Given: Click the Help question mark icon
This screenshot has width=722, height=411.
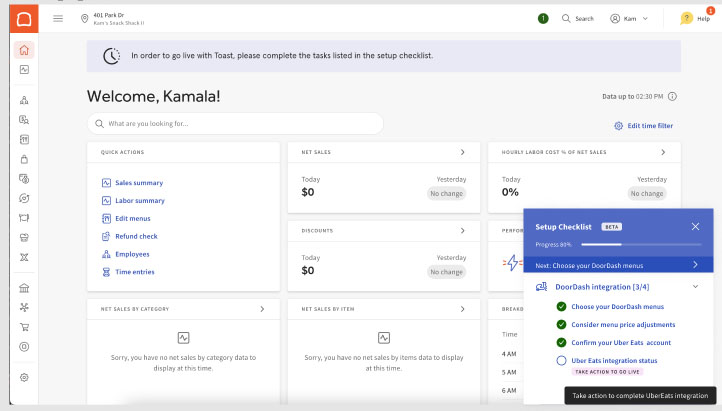Looking at the screenshot, I should (687, 18).
